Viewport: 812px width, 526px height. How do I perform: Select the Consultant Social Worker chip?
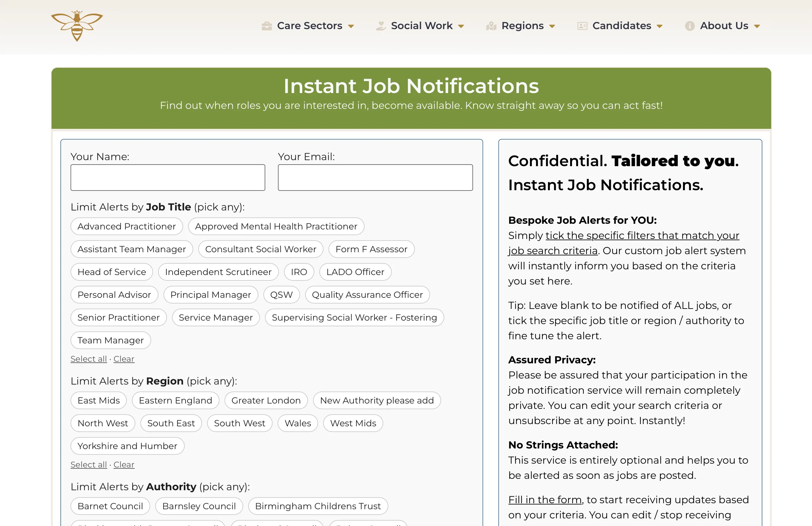(x=261, y=249)
